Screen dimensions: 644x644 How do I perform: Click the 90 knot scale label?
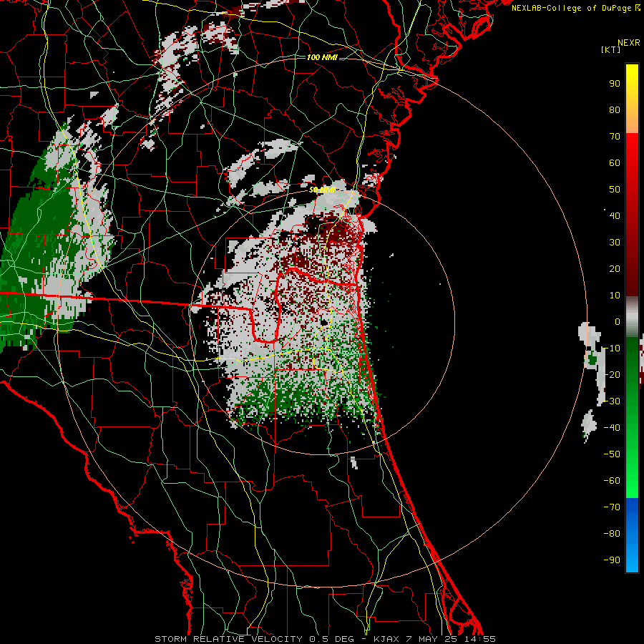pos(615,84)
